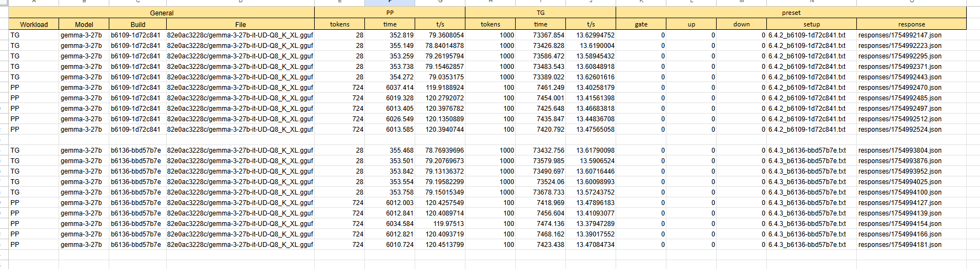The image size is (980, 269).
Task: Click the cell showing 73483.543
Action: coord(541,66)
